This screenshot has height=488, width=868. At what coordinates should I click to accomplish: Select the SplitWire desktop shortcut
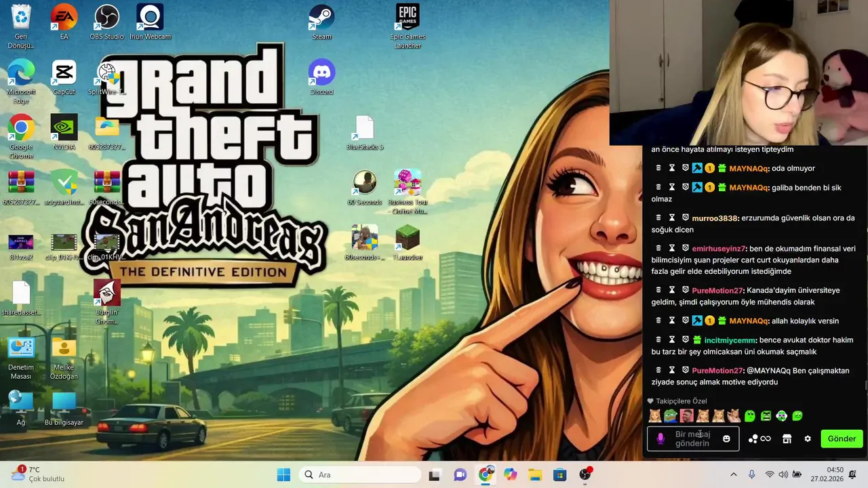point(106,77)
